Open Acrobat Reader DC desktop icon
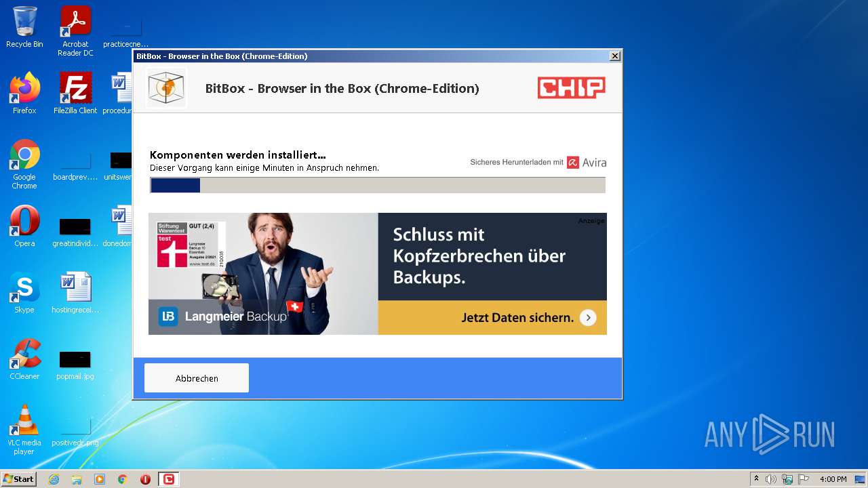This screenshot has height=488, width=868. click(75, 30)
